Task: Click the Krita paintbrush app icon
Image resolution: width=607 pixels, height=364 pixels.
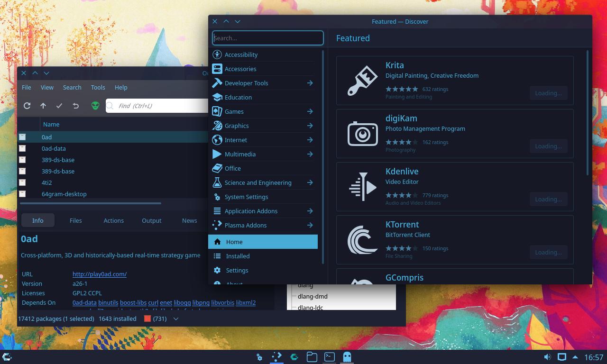Action: click(363, 81)
